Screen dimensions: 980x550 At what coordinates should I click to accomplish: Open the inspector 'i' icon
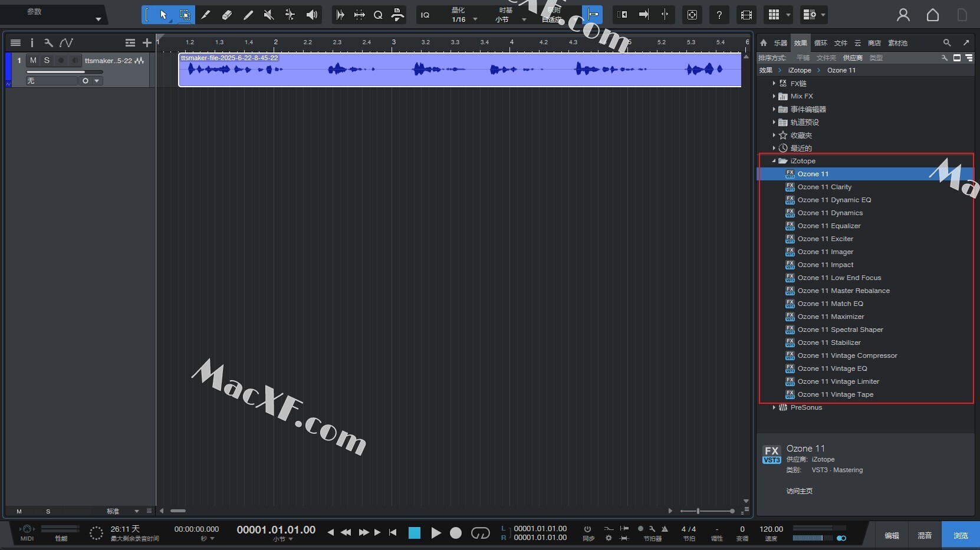click(32, 42)
